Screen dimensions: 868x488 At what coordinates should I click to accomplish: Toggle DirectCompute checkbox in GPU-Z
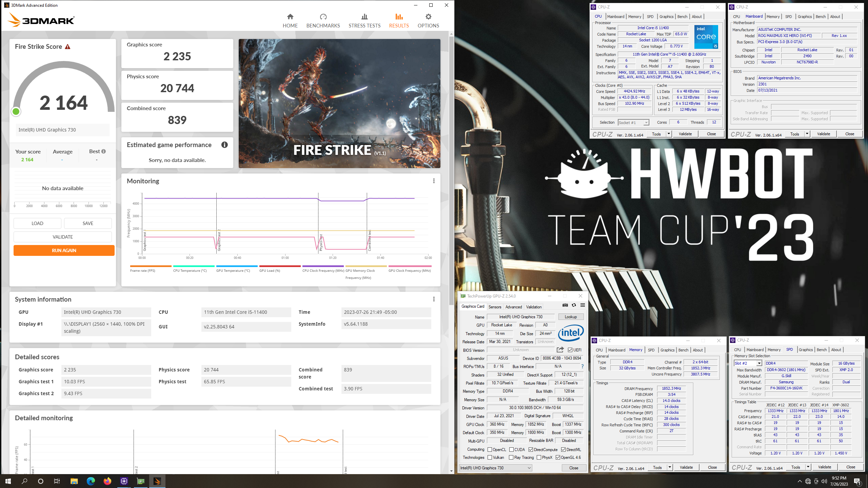coord(531,450)
